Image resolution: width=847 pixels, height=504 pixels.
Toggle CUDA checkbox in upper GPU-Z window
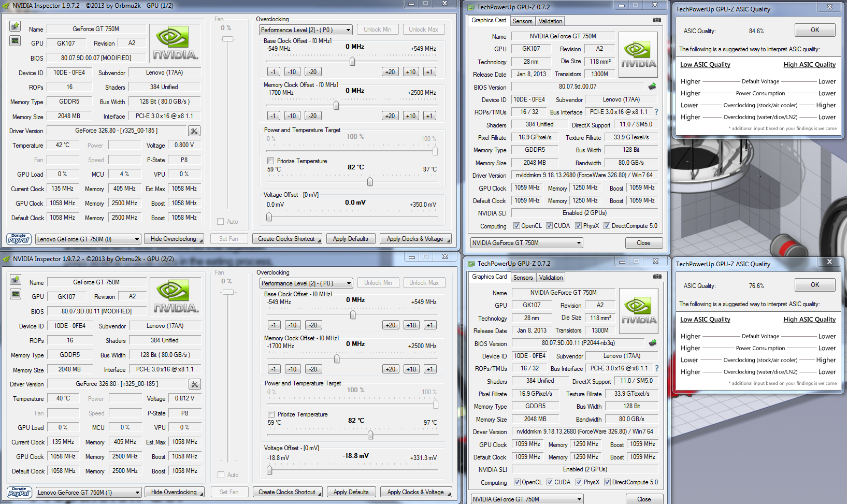549,226
